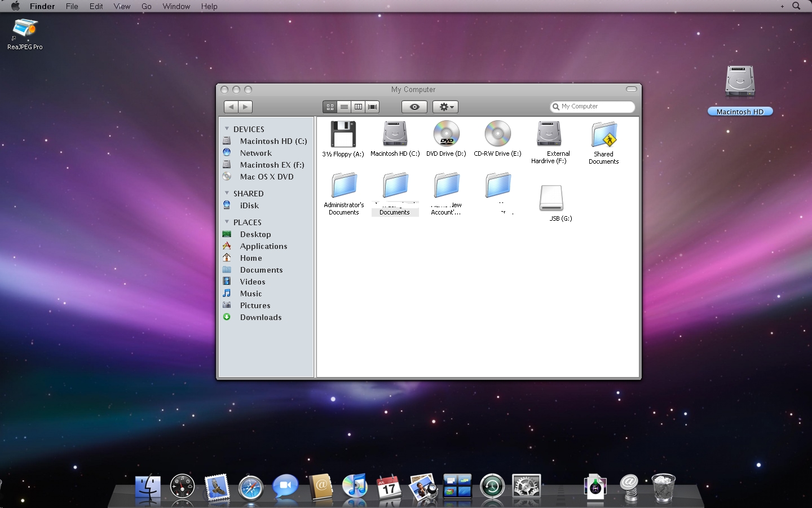This screenshot has width=812, height=508.
Task: Click the Quick Look eye button
Action: click(x=414, y=107)
